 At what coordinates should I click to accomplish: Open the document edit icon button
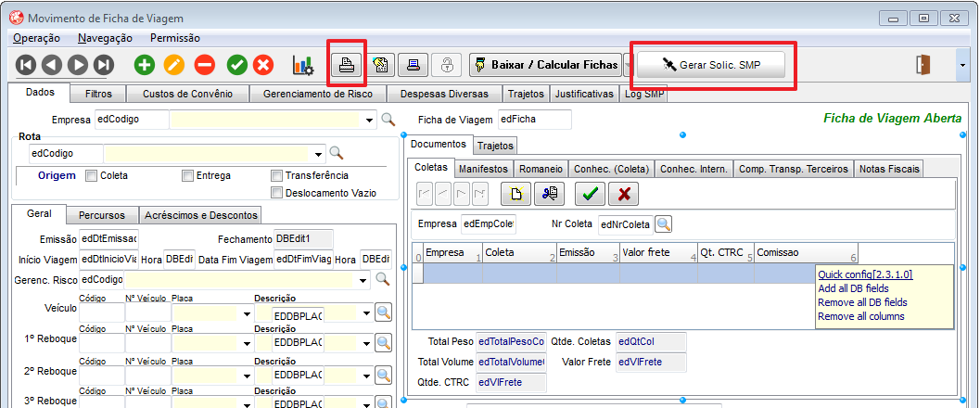[x=380, y=64]
